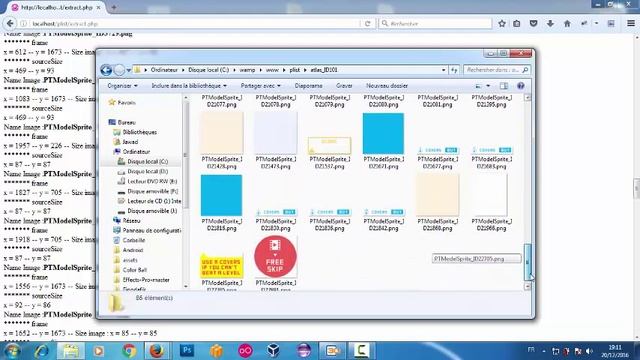640x360 pixels.
Task: Select Disque local (D:) in tree
Action: pos(143,171)
